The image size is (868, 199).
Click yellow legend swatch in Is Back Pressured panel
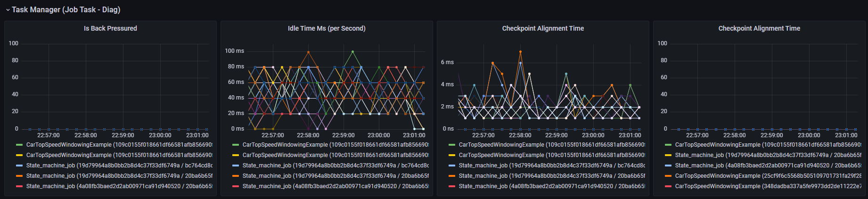19,155
